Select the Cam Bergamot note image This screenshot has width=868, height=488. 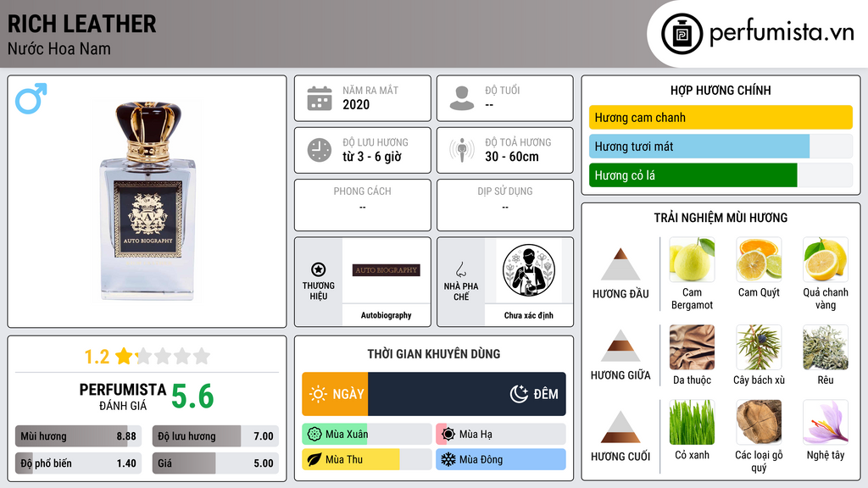(692, 259)
